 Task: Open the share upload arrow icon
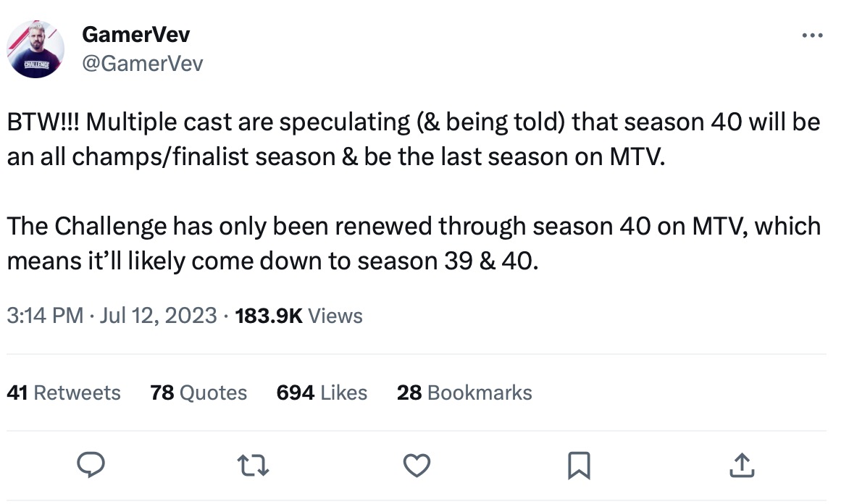740,466
